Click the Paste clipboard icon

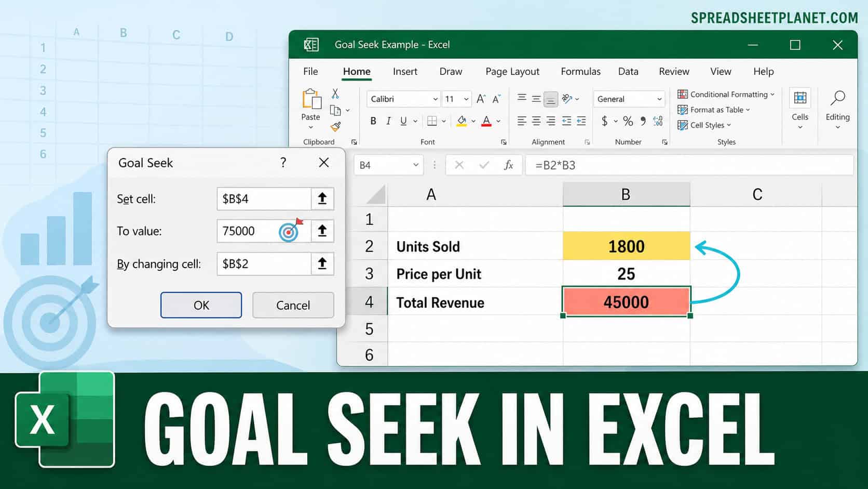311,99
